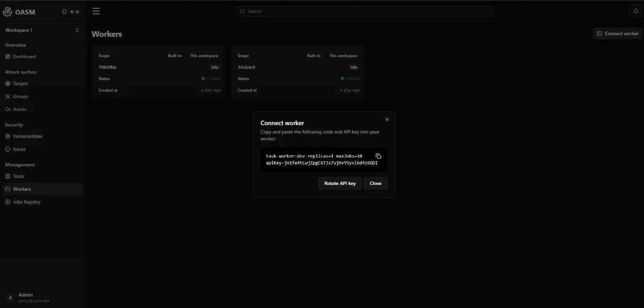
Task: Toggle the sidebar hamburger menu
Action: coord(96,11)
